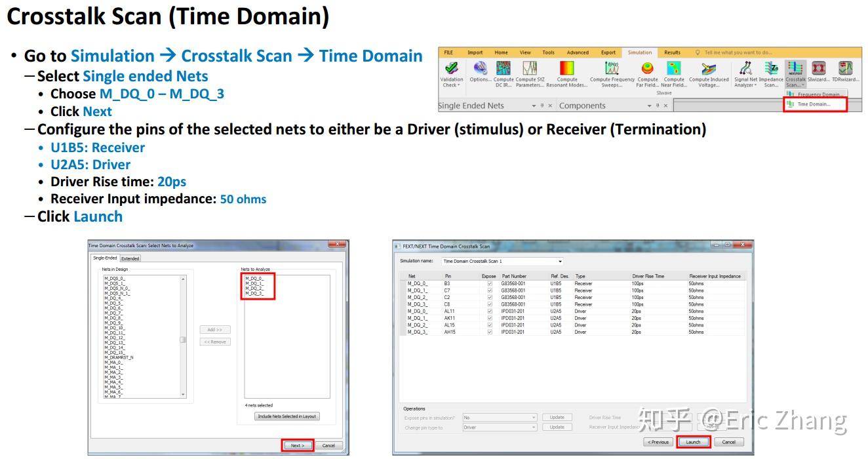Toggle Expose checkbox for pin AH15
868x459 pixels.
click(489, 332)
